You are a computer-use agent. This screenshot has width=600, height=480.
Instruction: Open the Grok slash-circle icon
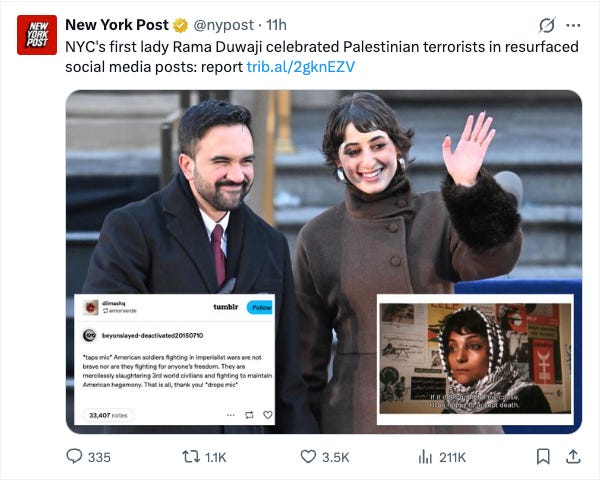click(547, 25)
